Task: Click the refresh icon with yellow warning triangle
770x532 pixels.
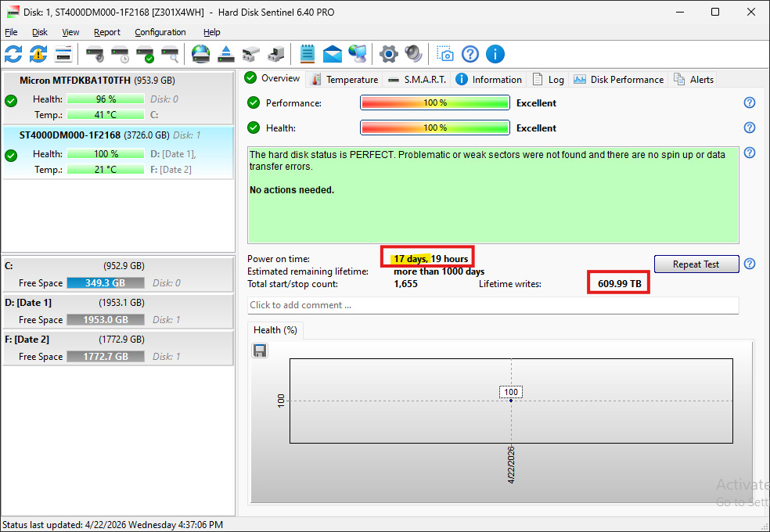Action: click(38, 54)
